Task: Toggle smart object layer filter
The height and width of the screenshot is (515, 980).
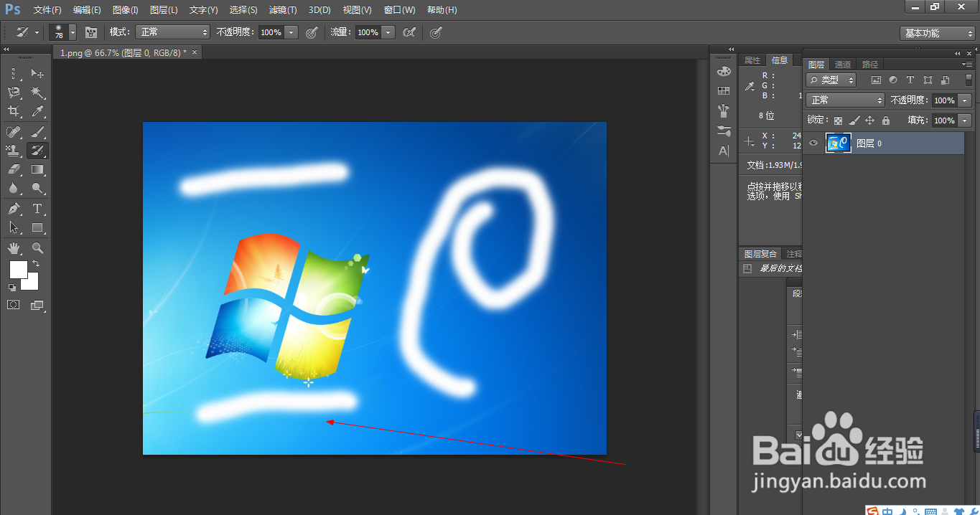Action: tap(945, 80)
